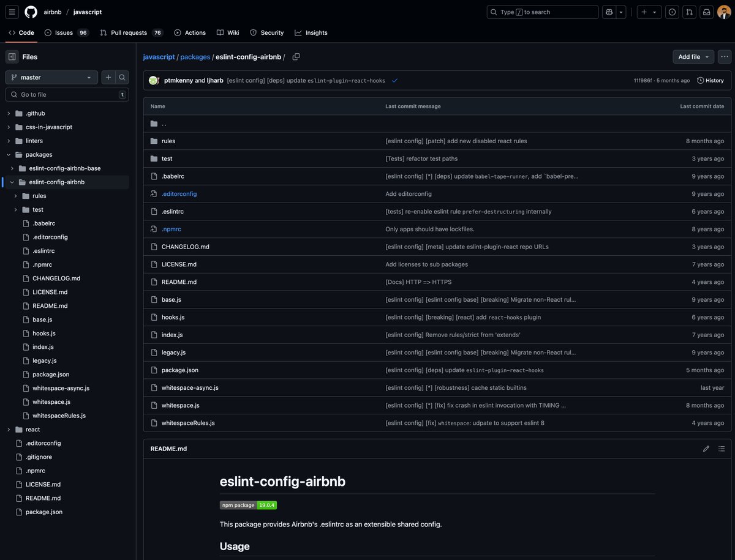This screenshot has width=735, height=560.
Task: Collapse the Files side panel icon
Action: pos(12,56)
